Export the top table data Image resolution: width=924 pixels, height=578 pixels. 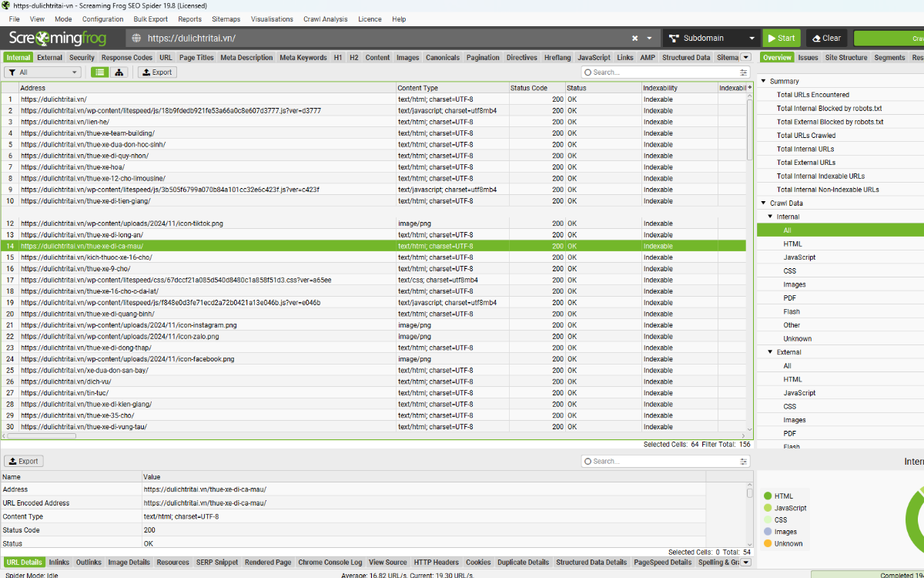[x=157, y=72]
